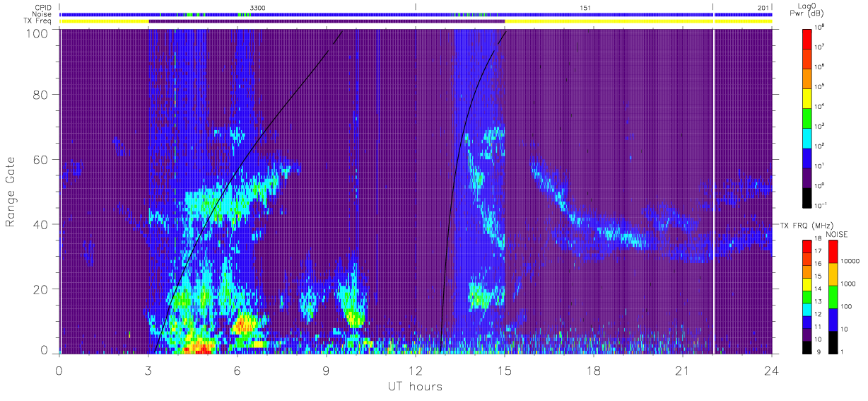Screen dimensions: 868x401
Task: Click the '24' tick on UT hours axis
Action: 772,371
